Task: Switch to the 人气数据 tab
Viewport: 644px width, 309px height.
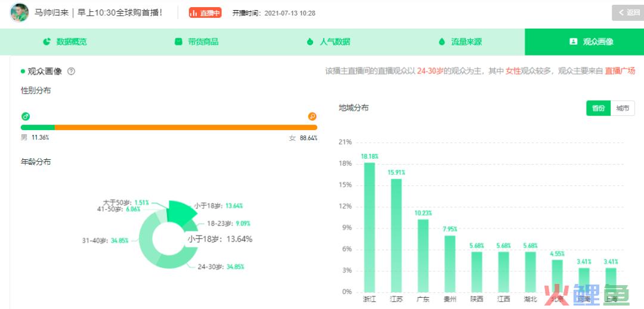Action: [x=328, y=42]
